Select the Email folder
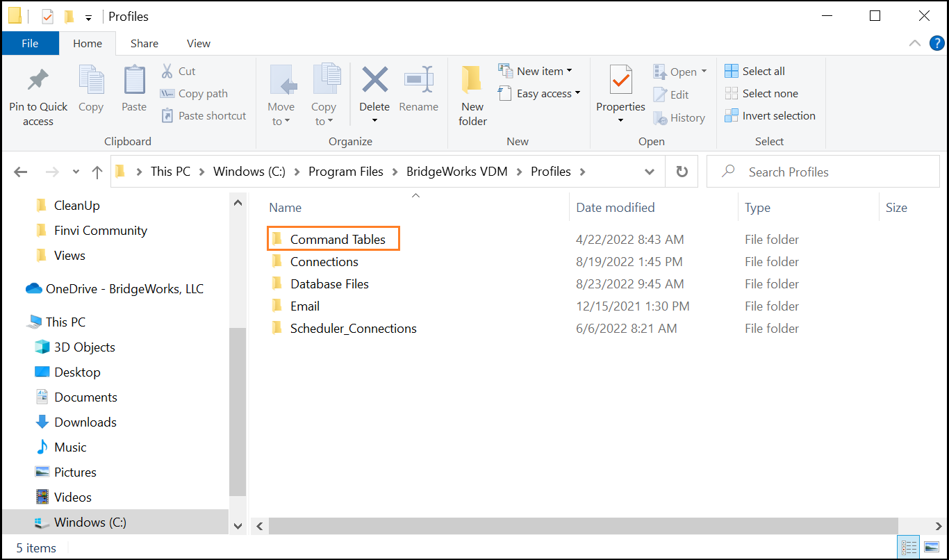This screenshot has height=560, width=949. coord(295,306)
